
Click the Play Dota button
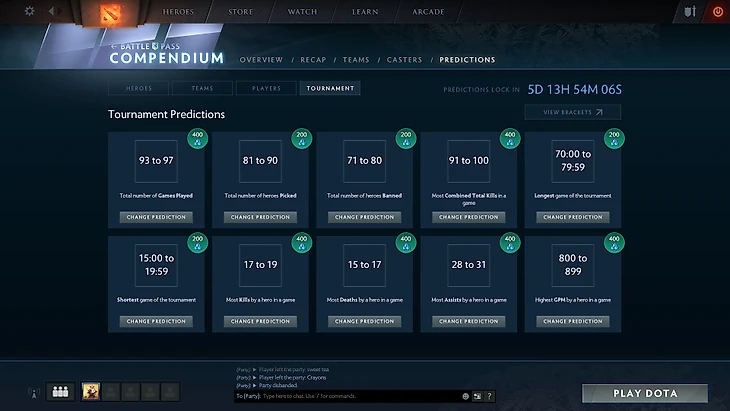click(x=645, y=393)
